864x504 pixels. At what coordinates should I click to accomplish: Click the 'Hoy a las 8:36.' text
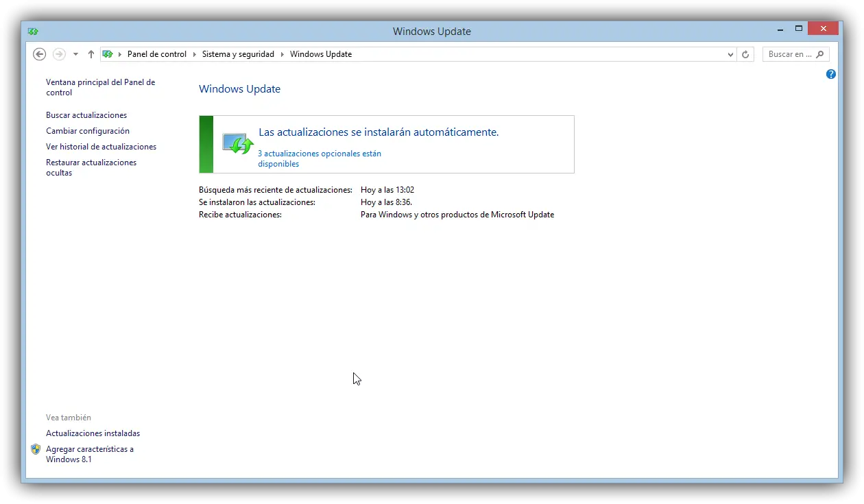[387, 202]
